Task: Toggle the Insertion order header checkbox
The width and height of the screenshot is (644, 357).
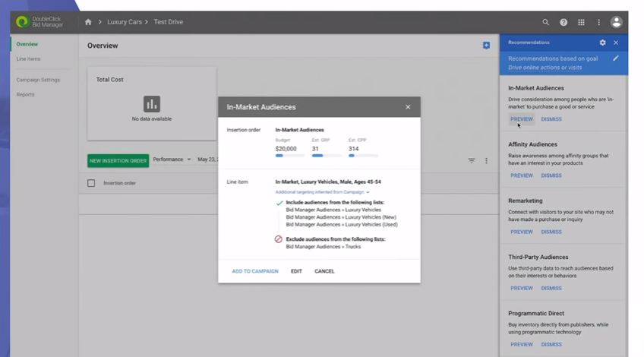Action: pos(91,183)
